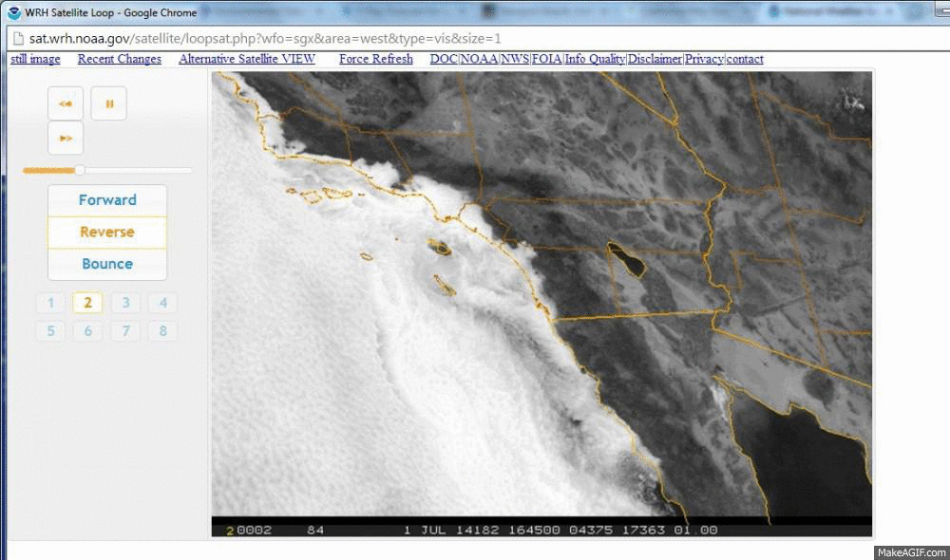Click the Force Refresh link

click(376, 59)
